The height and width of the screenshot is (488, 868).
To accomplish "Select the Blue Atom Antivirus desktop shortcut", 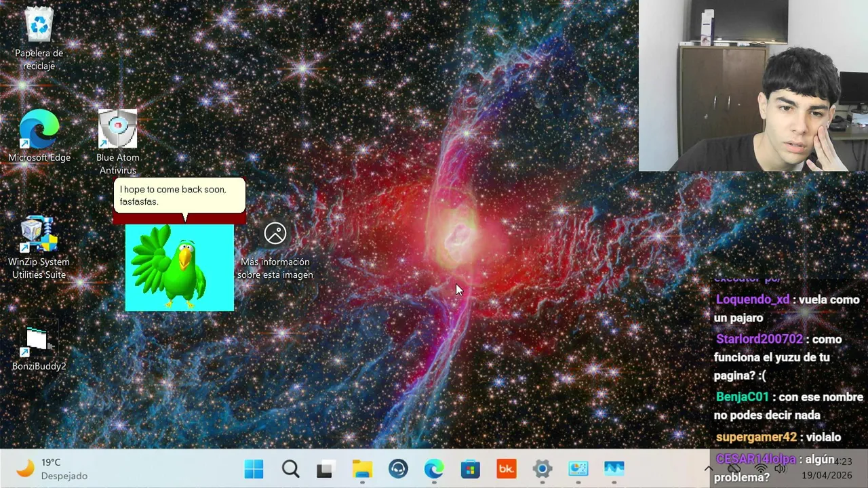I will [x=117, y=142].
